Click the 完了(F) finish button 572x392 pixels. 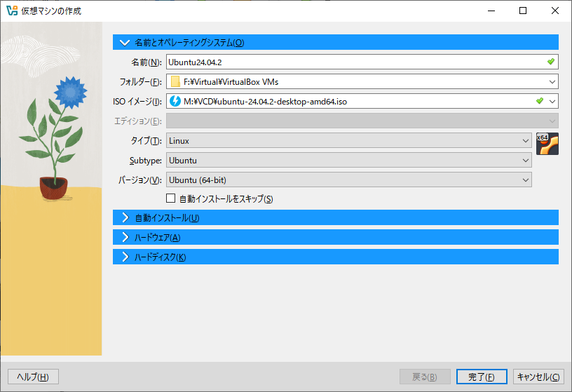pyautogui.click(x=482, y=377)
